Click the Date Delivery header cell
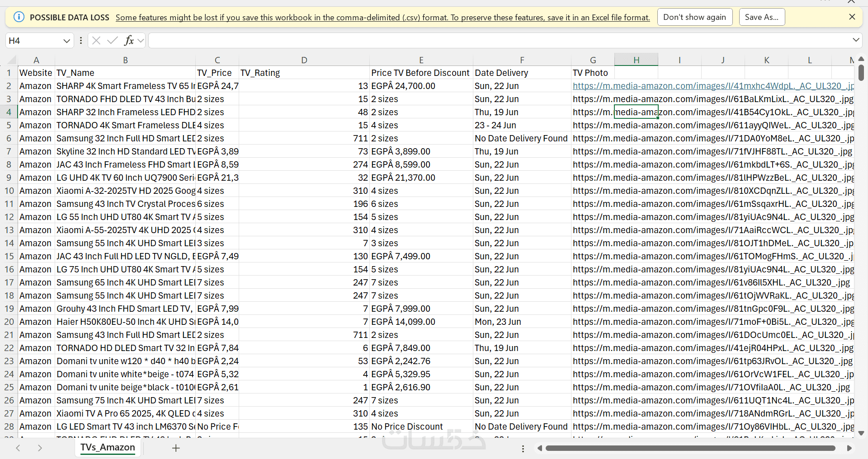This screenshot has width=868, height=459. pyautogui.click(x=522, y=73)
